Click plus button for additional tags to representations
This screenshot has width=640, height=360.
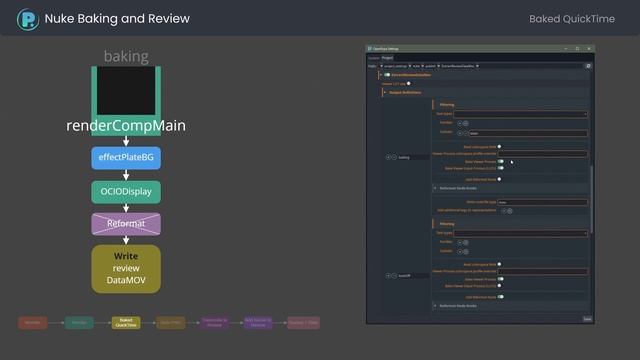click(x=504, y=211)
